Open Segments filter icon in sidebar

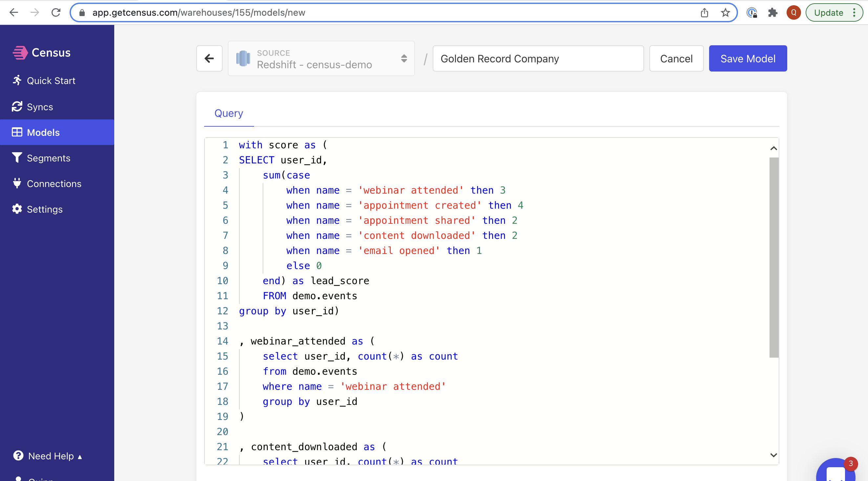tap(17, 157)
